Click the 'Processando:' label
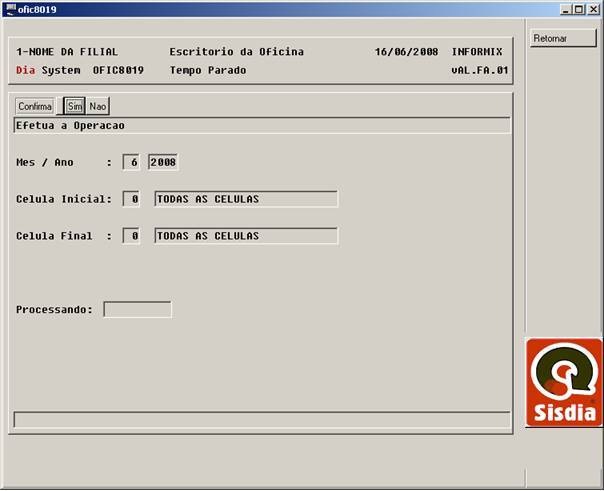 click(54, 310)
